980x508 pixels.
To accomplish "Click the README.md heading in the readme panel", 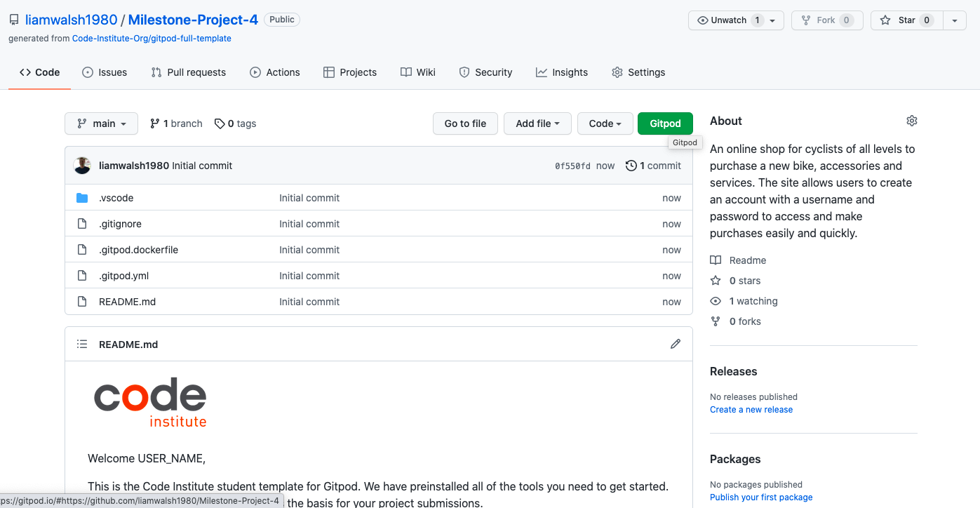I will [128, 345].
